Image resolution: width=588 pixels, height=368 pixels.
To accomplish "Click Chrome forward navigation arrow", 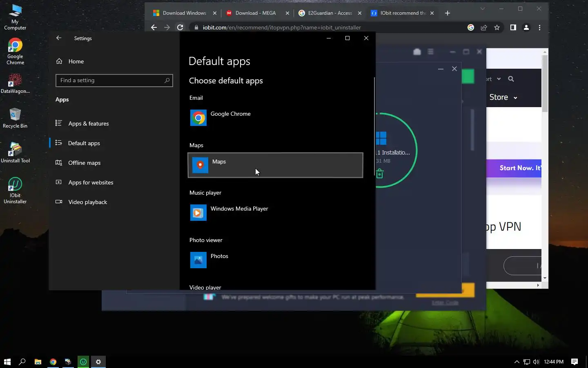I will pyautogui.click(x=167, y=27).
